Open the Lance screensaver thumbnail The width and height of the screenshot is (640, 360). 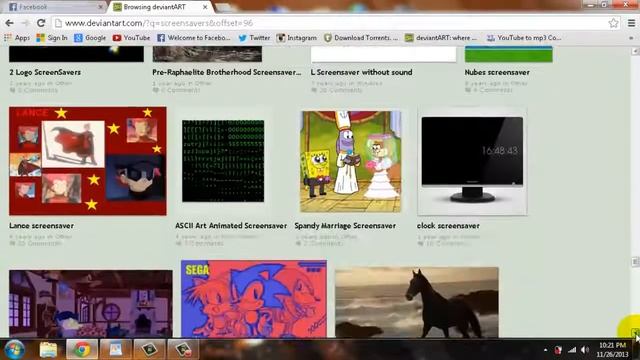(88, 161)
